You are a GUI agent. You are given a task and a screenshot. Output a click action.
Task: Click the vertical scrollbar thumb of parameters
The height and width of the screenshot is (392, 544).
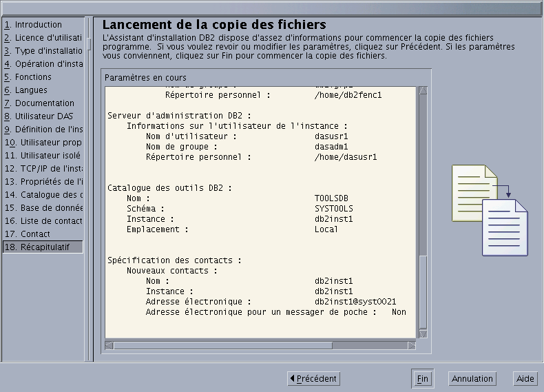pos(423,291)
